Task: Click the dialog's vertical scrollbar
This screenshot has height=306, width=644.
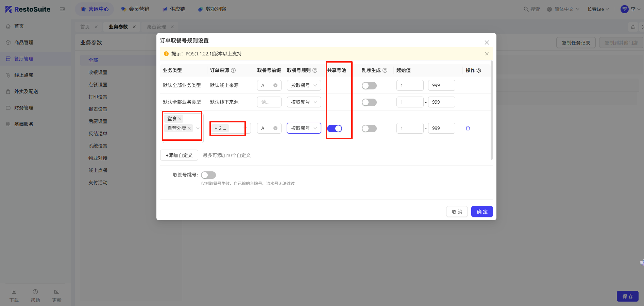Action: pyautogui.click(x=491, y=109)
